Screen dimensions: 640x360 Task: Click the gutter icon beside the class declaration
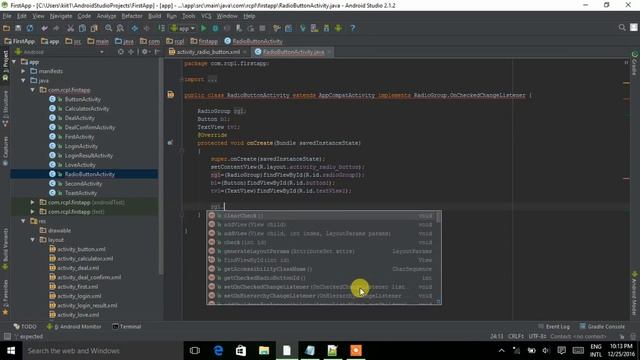pos(171,95)
